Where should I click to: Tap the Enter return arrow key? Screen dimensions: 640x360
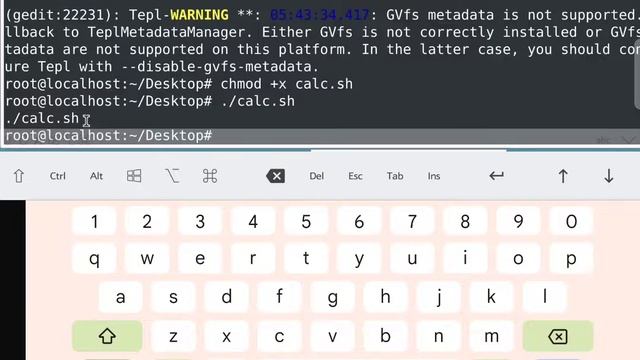[x=496, y=176]
